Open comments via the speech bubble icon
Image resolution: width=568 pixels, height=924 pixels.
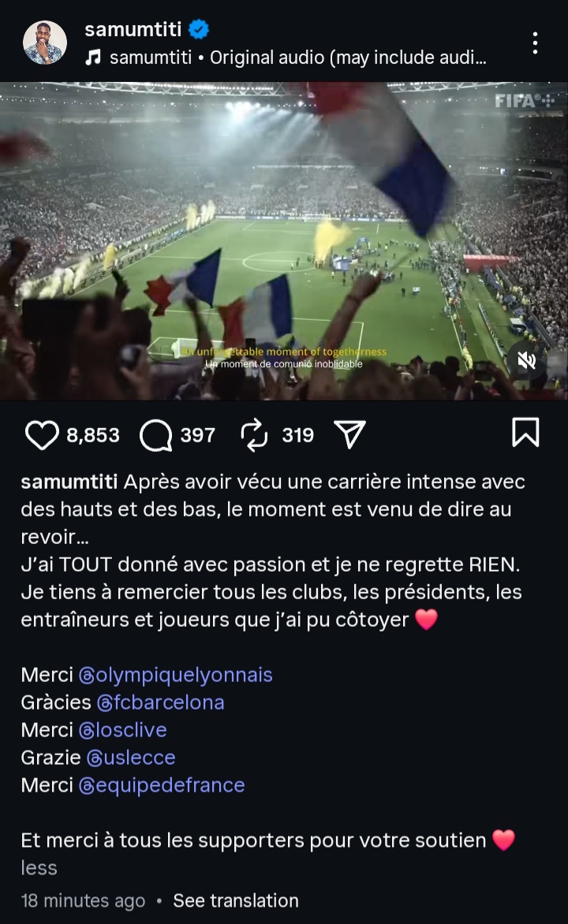coord(156,434)
